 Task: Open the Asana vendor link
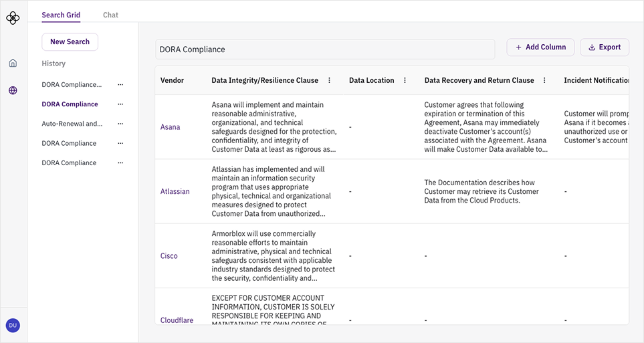pyautogui.click(x=170, y=127)
